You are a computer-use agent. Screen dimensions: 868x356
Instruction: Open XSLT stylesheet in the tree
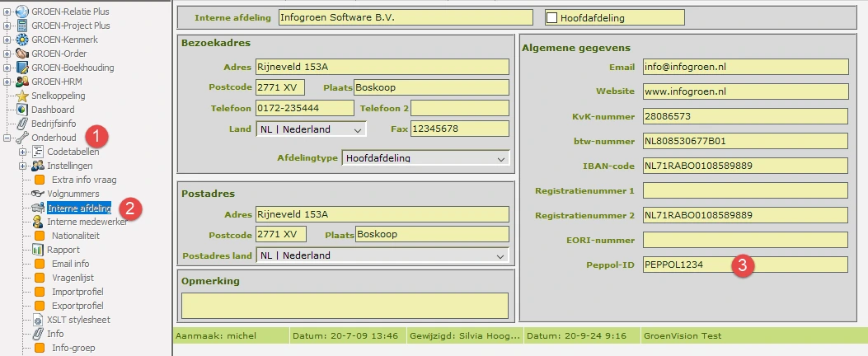80,320
